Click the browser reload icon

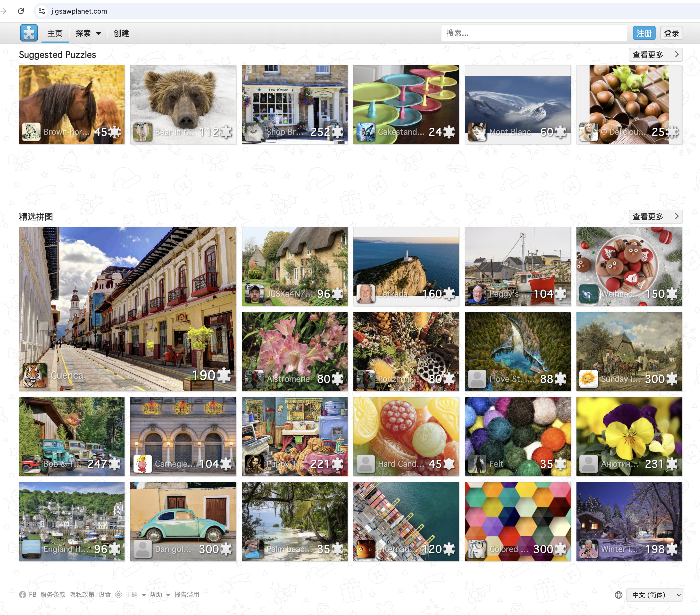[21, 11]
